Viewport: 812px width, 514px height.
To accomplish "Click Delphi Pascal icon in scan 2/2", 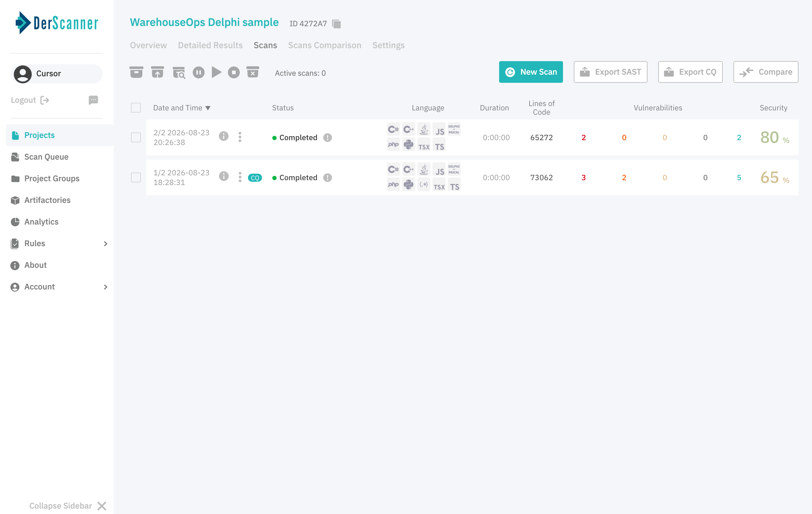I will click(x=454, y=129).
